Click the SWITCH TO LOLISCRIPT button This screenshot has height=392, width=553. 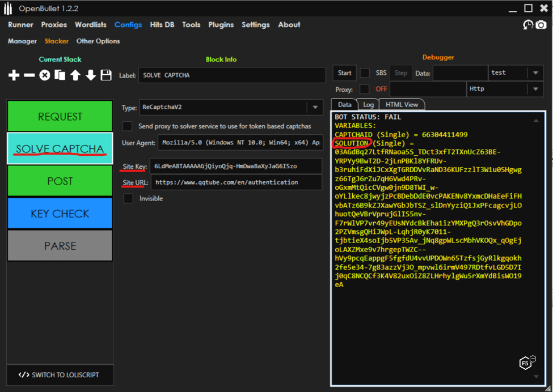tap(60, 374)
